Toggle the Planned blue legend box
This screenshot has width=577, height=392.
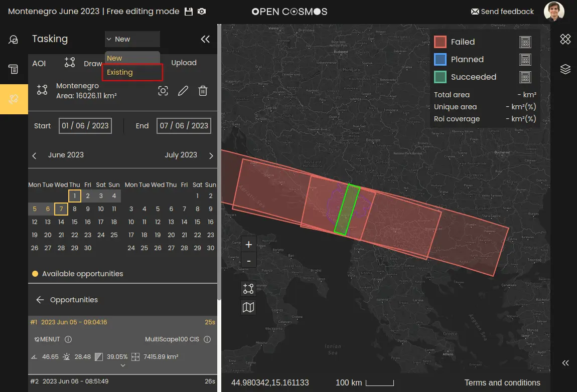pyautogui.click(x=440, y=59)
